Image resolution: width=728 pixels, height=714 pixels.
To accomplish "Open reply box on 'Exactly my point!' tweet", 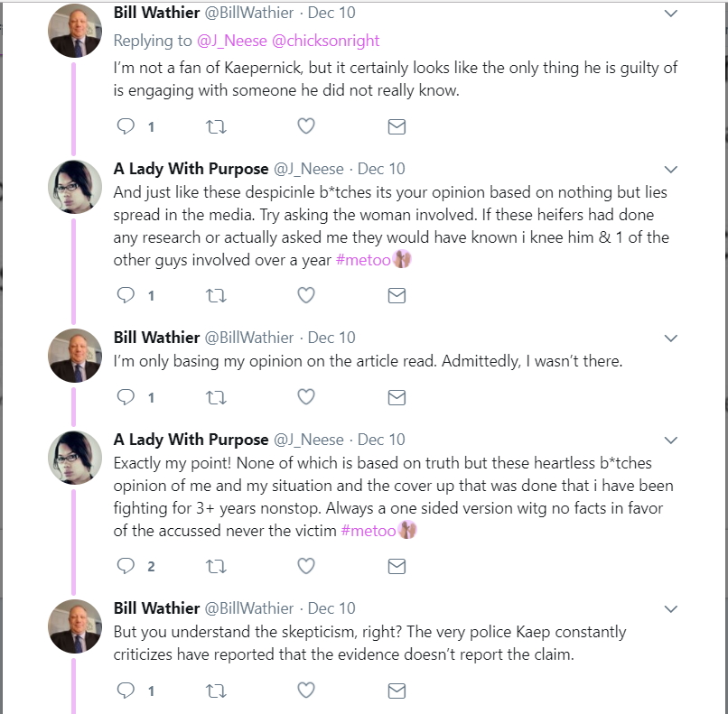I will pyautogui.click(x=126, y=566).
